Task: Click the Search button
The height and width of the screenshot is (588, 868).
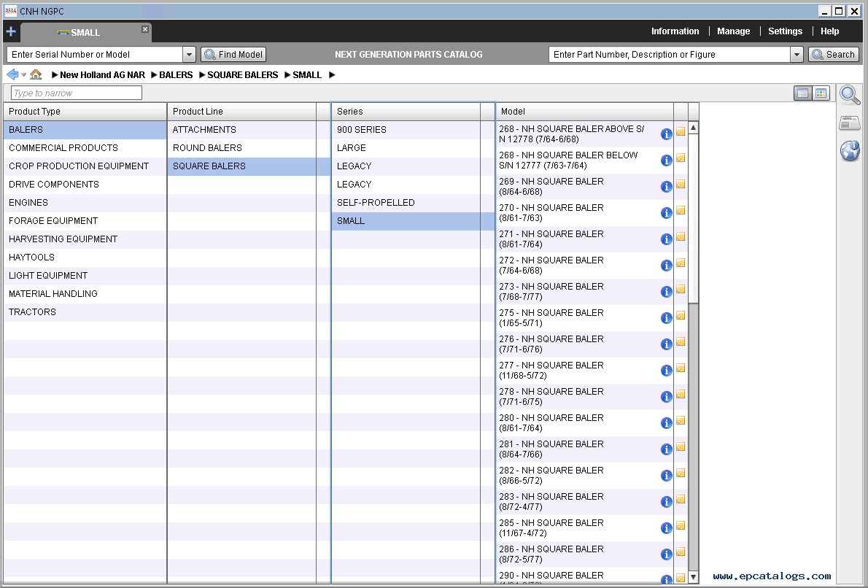Action: pos(833,55)
